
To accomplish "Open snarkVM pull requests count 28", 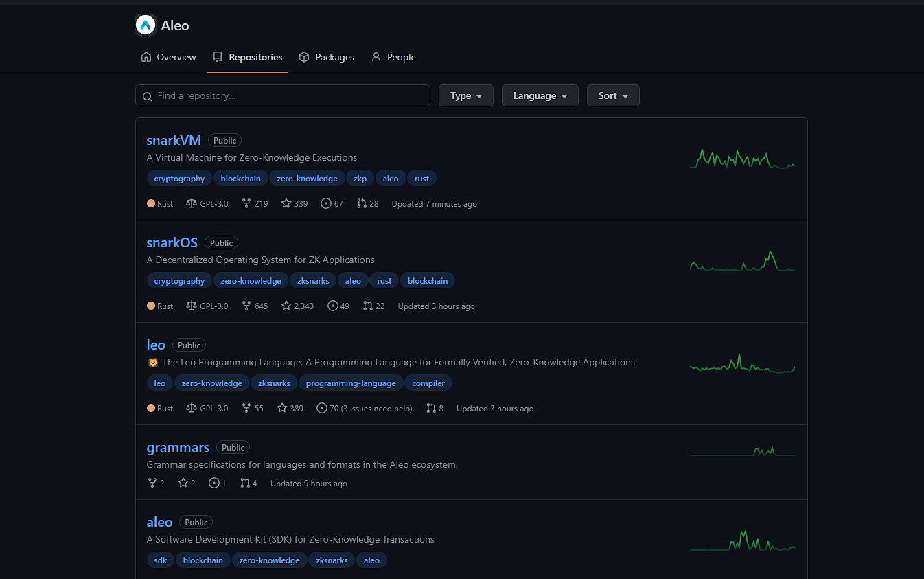I will pyautogui.click(x=368, y=204).
